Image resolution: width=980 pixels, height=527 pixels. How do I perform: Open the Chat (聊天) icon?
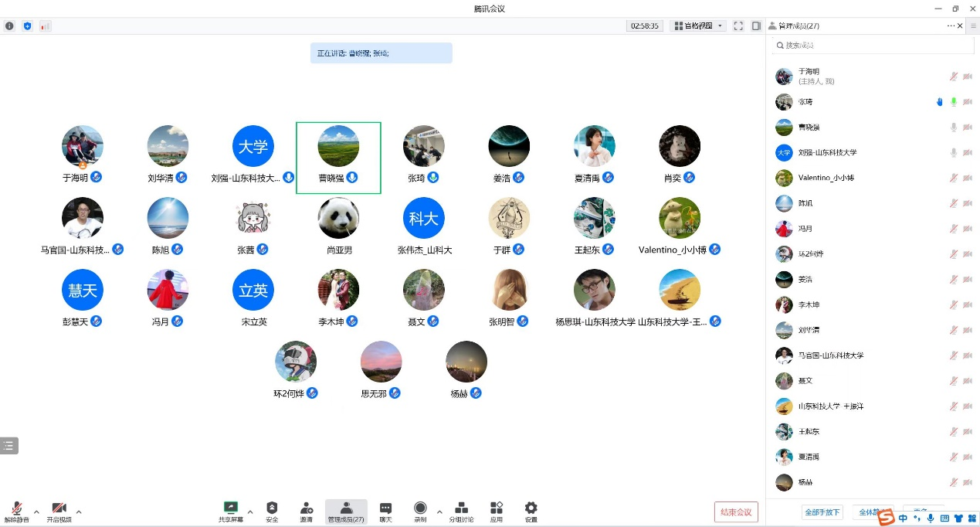(385, 510)
